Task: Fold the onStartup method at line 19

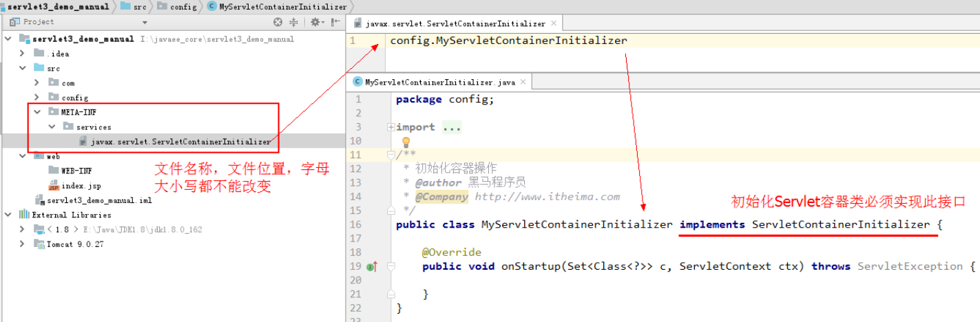Action: click(x=390, y=266)
